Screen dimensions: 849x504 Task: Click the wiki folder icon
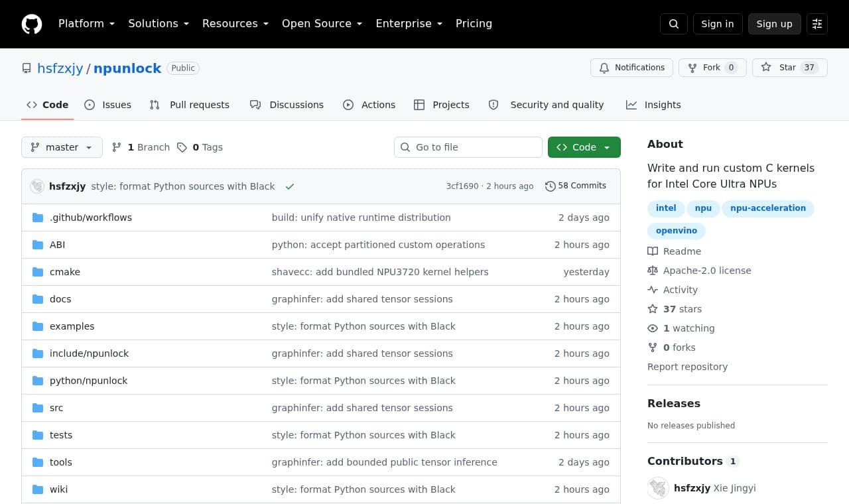point(38,489)
